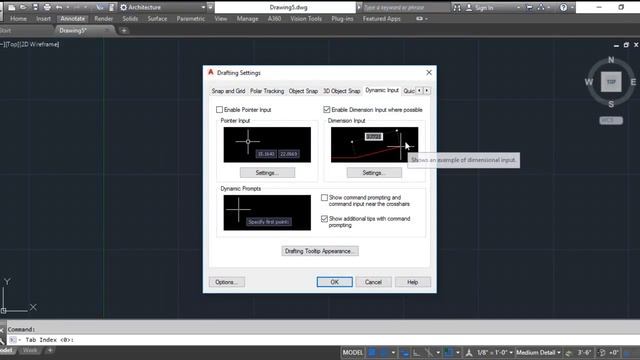Click the Autodesk Exchange Apps cart icon

point(529,7)
